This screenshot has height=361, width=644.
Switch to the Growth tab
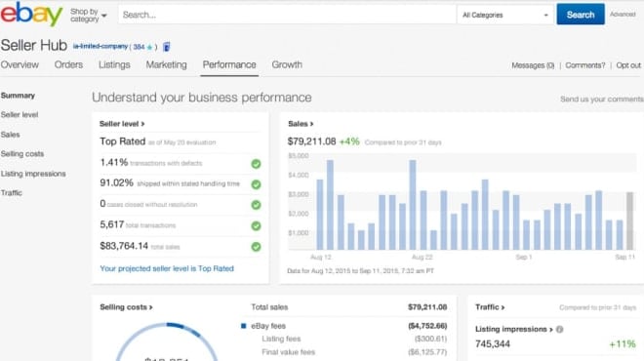pos(287,65)
